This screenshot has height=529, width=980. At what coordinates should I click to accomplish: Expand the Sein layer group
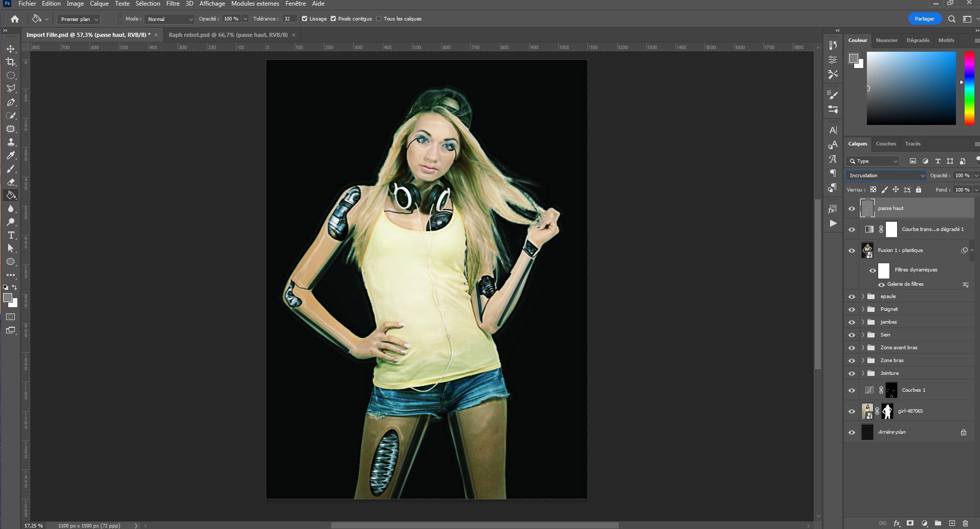tap(863, 335)
